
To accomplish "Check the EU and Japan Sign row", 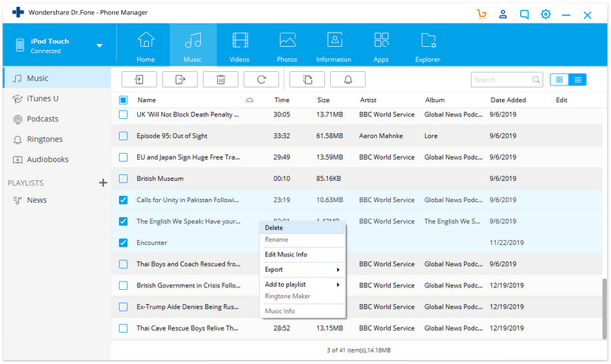I will pos(123,157).
